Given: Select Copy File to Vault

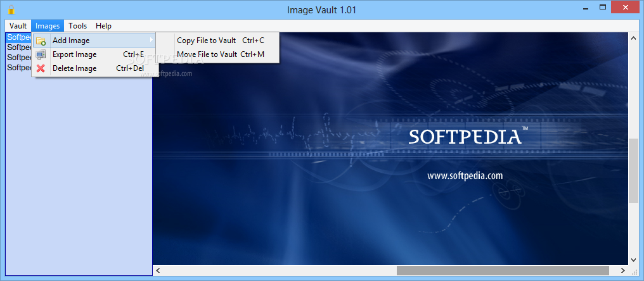Looking at the screenshot, I should 217,41.
